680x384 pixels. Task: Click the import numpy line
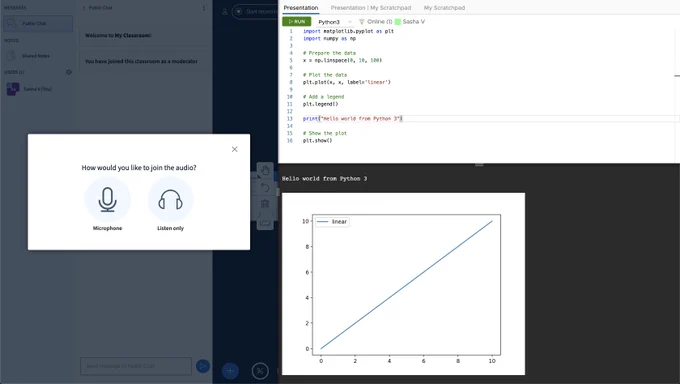[329, 39]
